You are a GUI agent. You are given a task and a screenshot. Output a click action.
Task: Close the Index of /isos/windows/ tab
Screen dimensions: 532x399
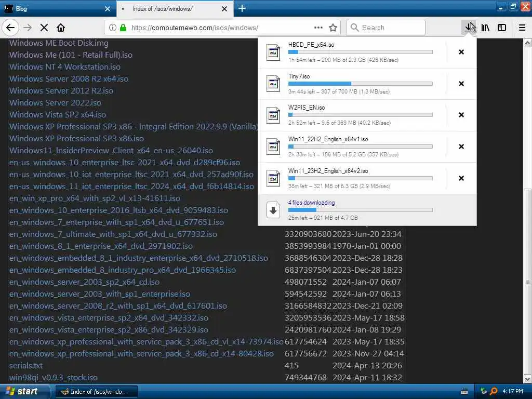coord(224,9)
